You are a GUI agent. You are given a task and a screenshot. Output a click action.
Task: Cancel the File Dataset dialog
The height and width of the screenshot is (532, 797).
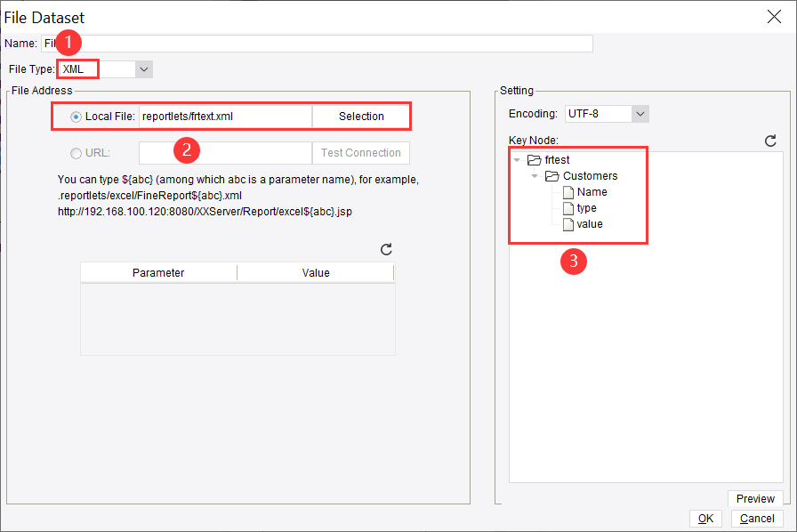[x=757, y=519]
